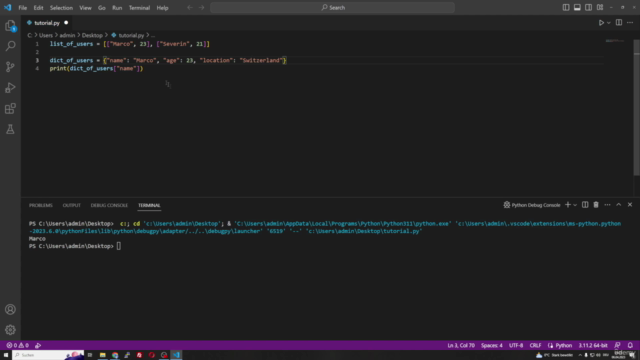Screen dimensions: 640x360
Task: Select language mode Python in status bar
Action: [x=564, y=345]
